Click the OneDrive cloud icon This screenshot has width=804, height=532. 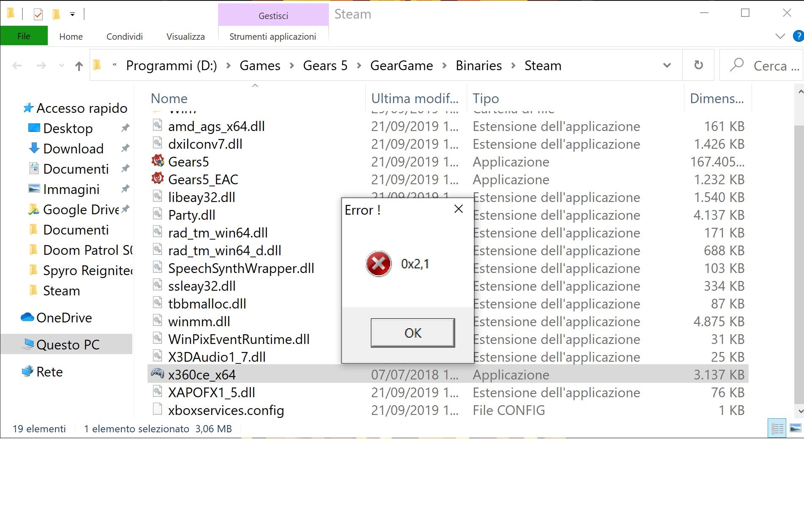tap(27, 317)
